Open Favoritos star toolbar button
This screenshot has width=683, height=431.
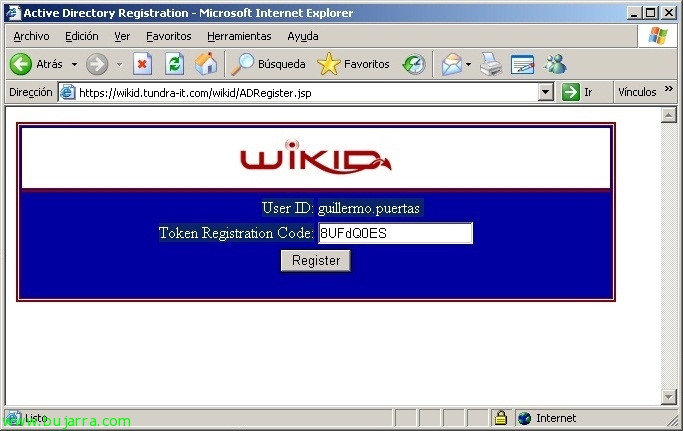coord(353,64)
